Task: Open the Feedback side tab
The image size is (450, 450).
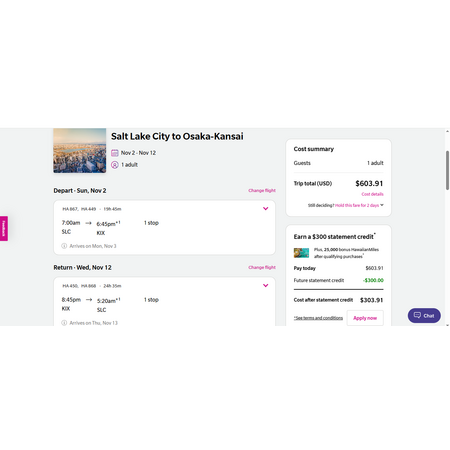Action: coord(4,228)
